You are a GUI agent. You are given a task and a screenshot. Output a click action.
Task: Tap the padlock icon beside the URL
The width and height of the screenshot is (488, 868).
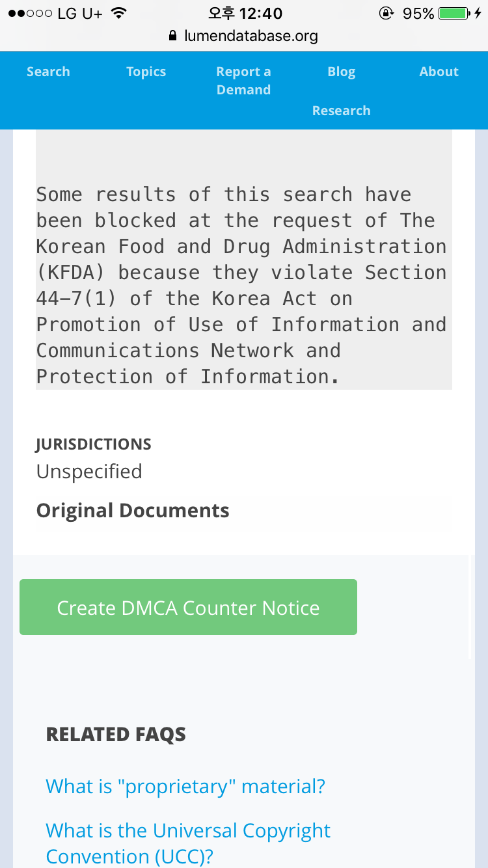click(x=172, y=36)
